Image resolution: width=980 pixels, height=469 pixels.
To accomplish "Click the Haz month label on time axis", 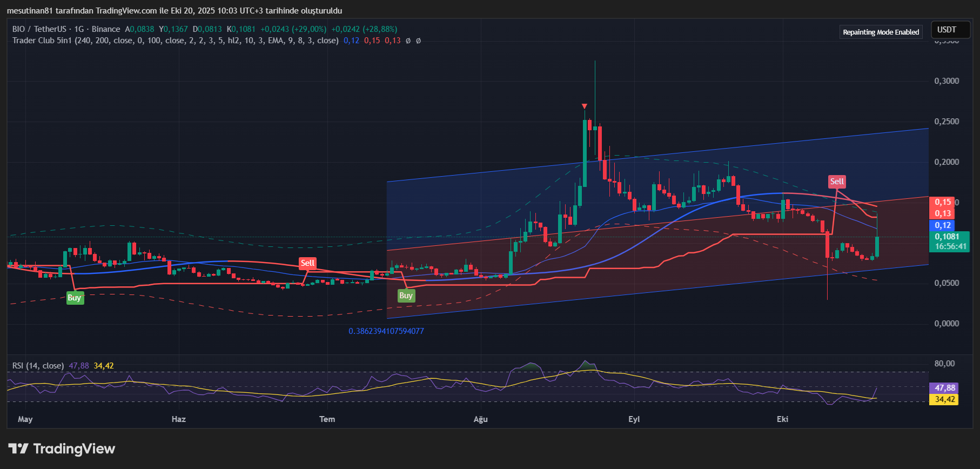I will (178, 419).
